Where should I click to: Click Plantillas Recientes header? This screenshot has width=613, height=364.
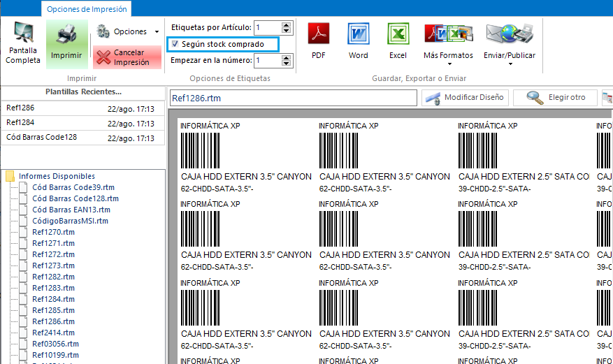(83, 92)
